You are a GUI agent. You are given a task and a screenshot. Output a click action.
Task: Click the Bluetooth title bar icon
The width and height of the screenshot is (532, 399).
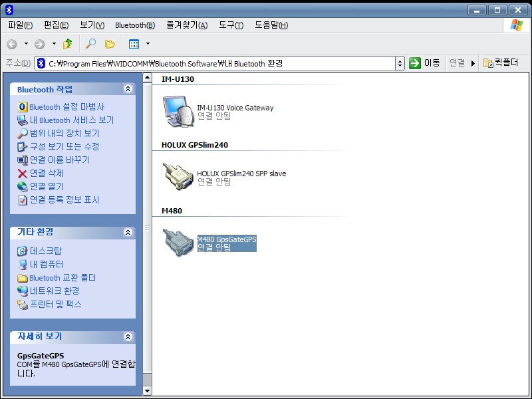click(x=9, y=10)
